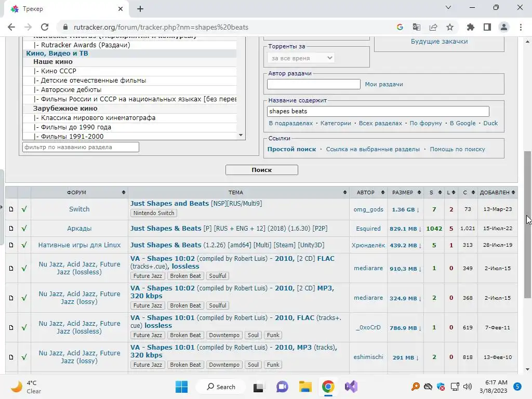Viewport: 532px width, 399px height.
Task: Click the forum list scroll-down arrow
Action: point(241,135)
